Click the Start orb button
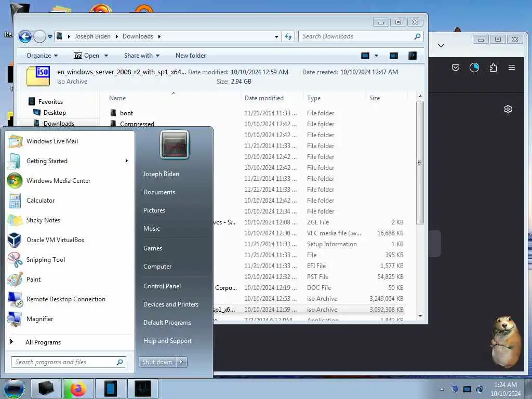 [14, 389]
